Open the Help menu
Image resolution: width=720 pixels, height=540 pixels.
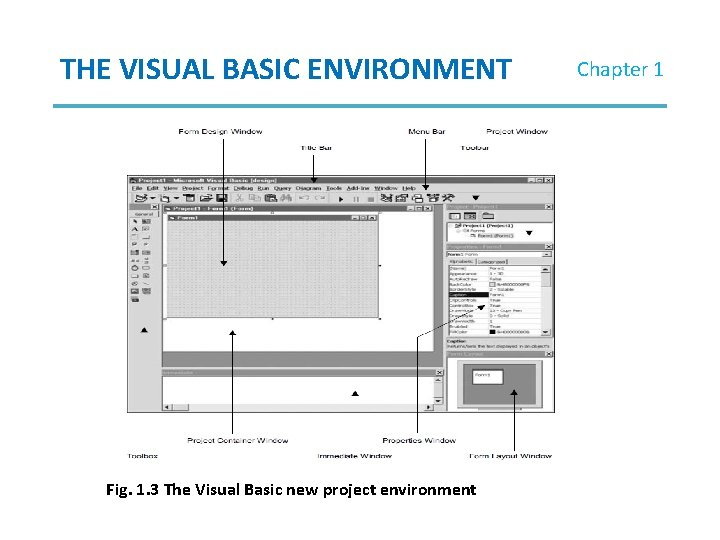409,188
